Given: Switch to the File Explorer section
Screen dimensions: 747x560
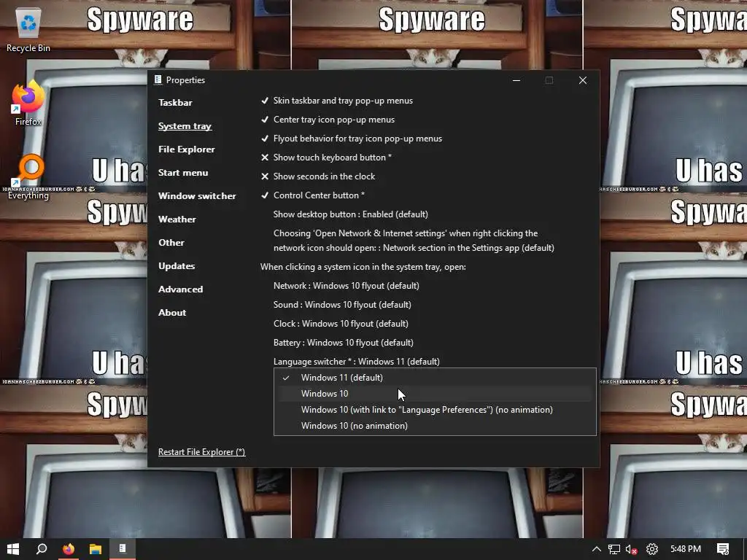Looking at the screenshot, I should [x=187, y=149].
